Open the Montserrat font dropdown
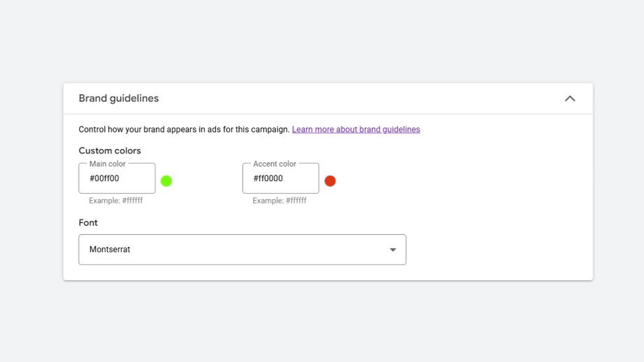 pyautogui.click(x=242, y=249)
